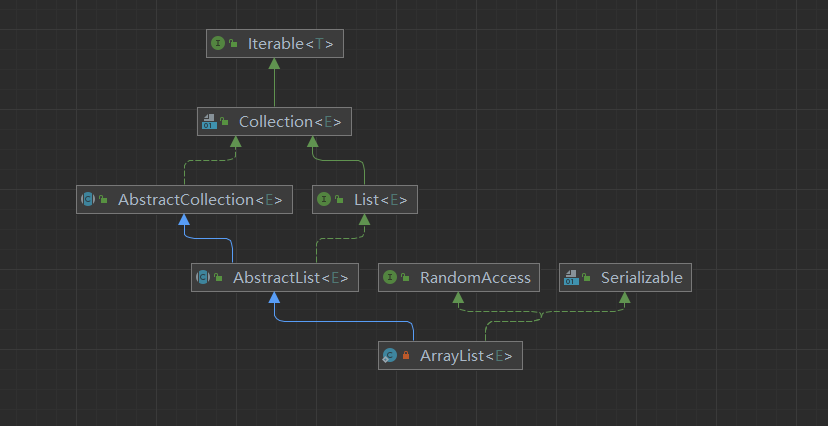Click the type icon beside Collection<E>

[x=208, y=122]
